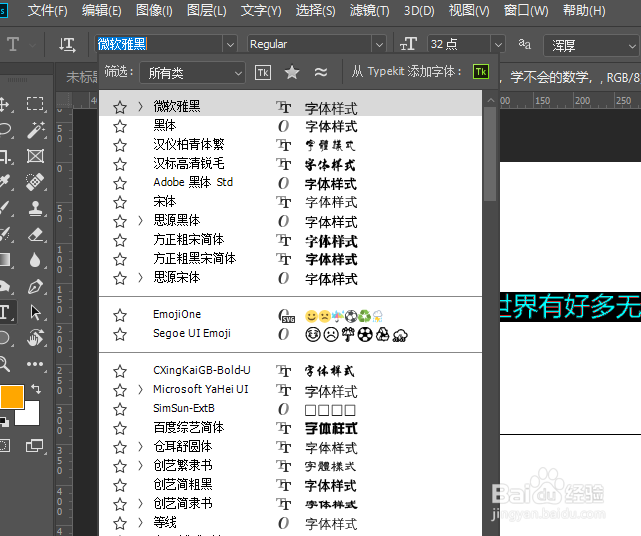Open the 图层(L) menu
Viewport: 641px width, 536px height.
click(206, 10)
